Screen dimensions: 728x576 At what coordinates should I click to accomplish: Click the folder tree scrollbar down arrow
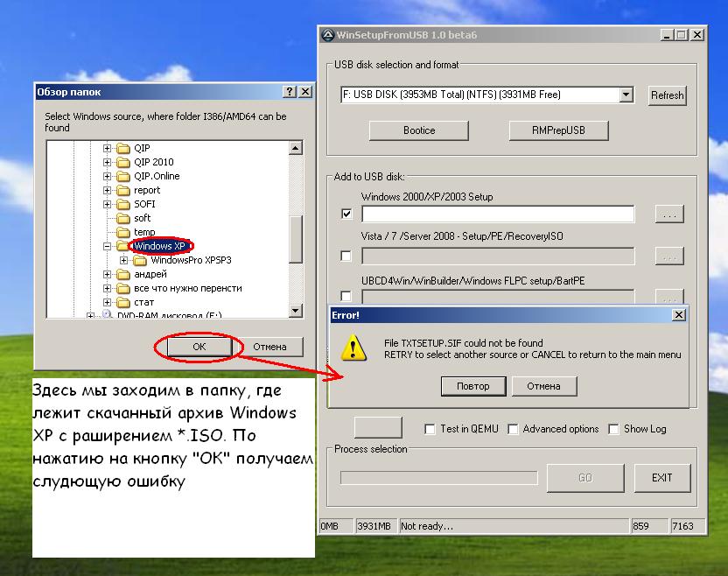point(296,311)
